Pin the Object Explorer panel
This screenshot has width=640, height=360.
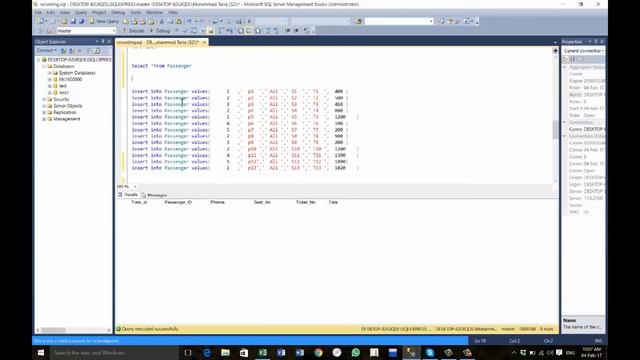103,42
